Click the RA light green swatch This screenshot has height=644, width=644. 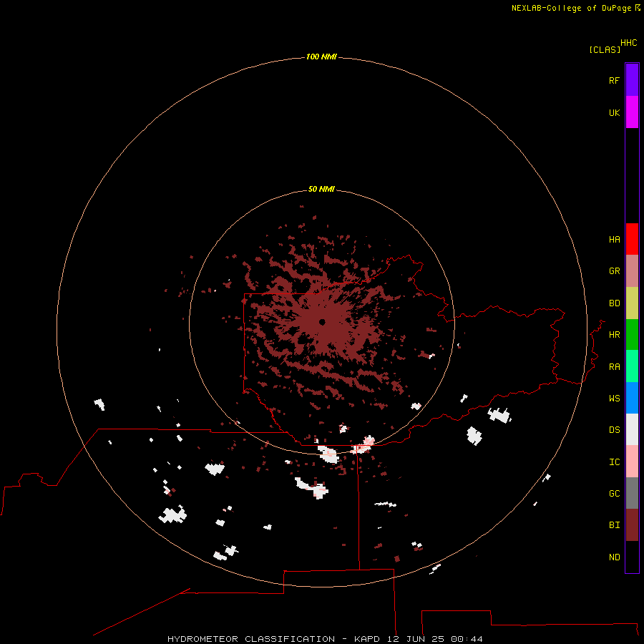tap(632, 366)
